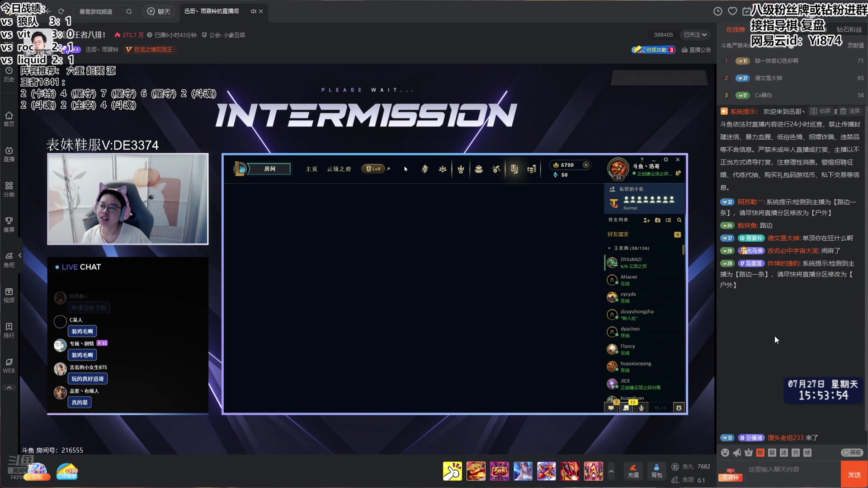Viewport: 868px width, 488px height.
Task: Click the refresh page icon
Action: 61,11
